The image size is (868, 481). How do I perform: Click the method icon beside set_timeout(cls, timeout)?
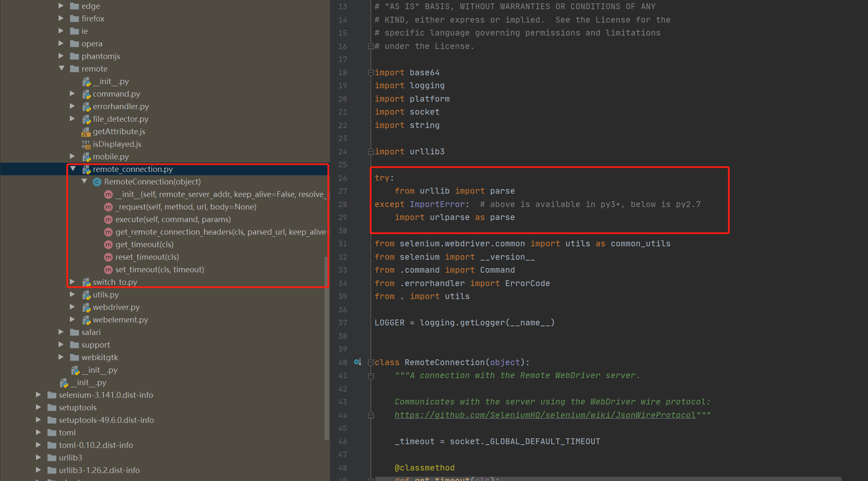(108, 270)
